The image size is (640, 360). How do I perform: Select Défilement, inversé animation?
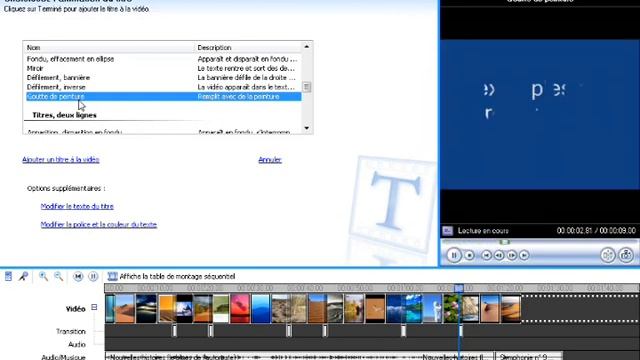(163, 87)
